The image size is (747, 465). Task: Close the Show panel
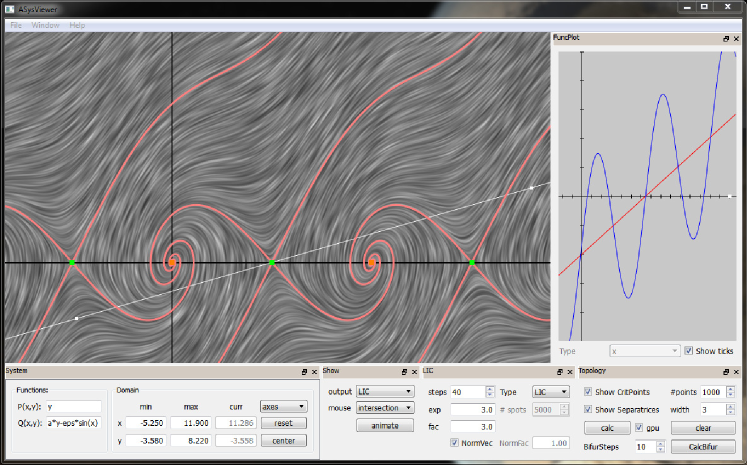412,371
